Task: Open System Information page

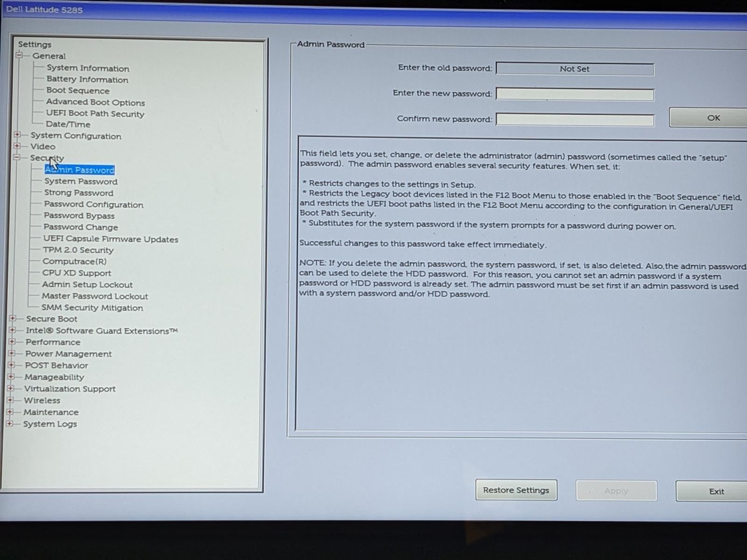Action: click(88, 68)
